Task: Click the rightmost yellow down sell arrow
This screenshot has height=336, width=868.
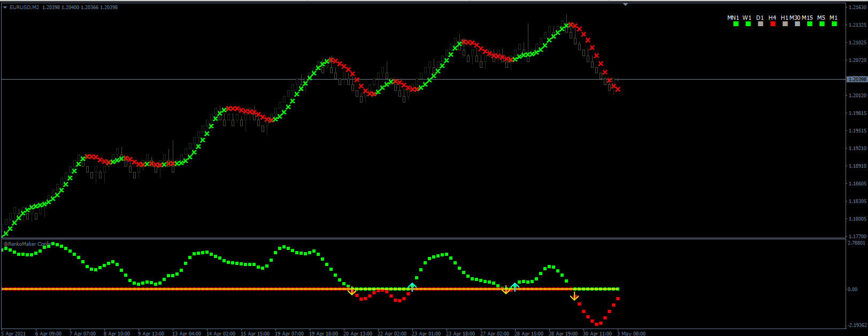Action: pos(574,296)
